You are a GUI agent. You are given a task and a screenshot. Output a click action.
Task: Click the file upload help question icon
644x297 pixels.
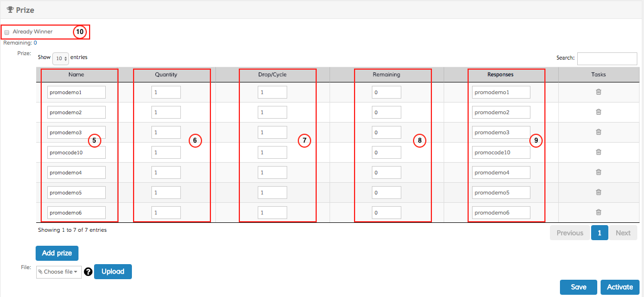88,272
